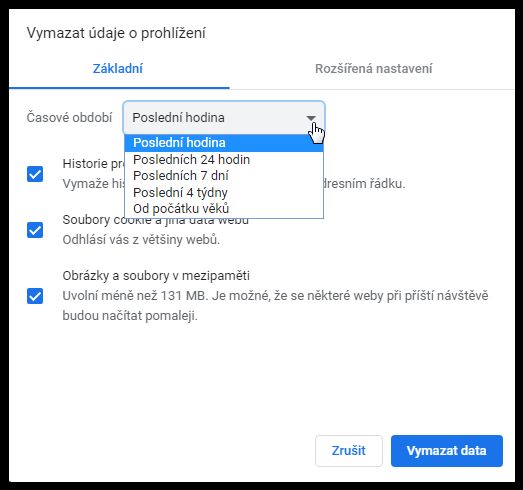The height and width of the screenshot is (490, 523).
Task: Select Poslední hodina from the list
Action: 224,143
